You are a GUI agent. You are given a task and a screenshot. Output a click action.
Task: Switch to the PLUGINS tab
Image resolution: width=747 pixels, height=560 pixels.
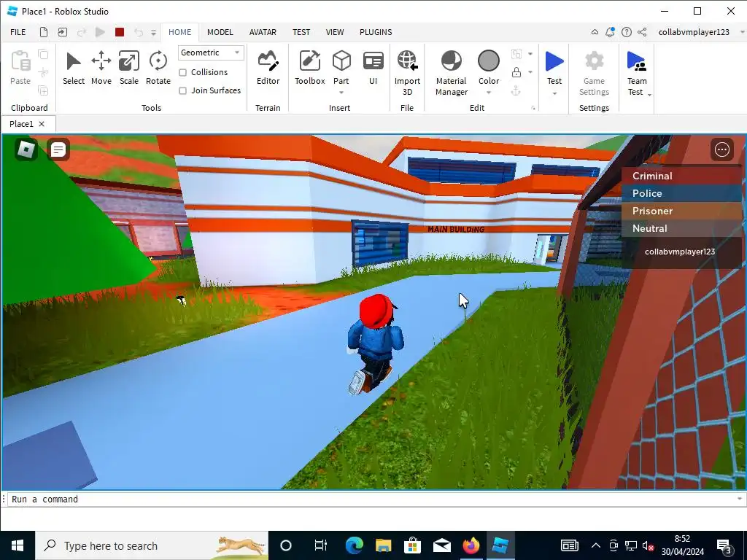(x=376, y=32)
